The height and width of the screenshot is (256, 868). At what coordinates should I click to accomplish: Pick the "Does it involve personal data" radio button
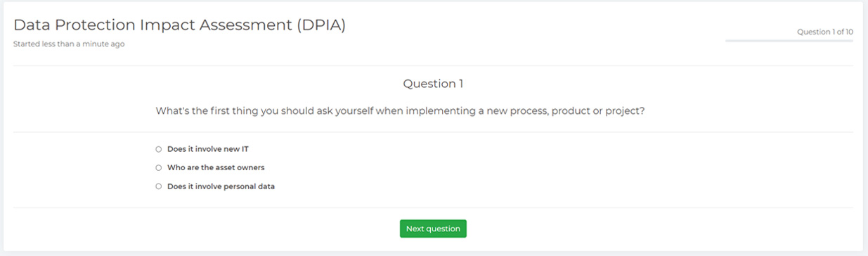[159, 186]
